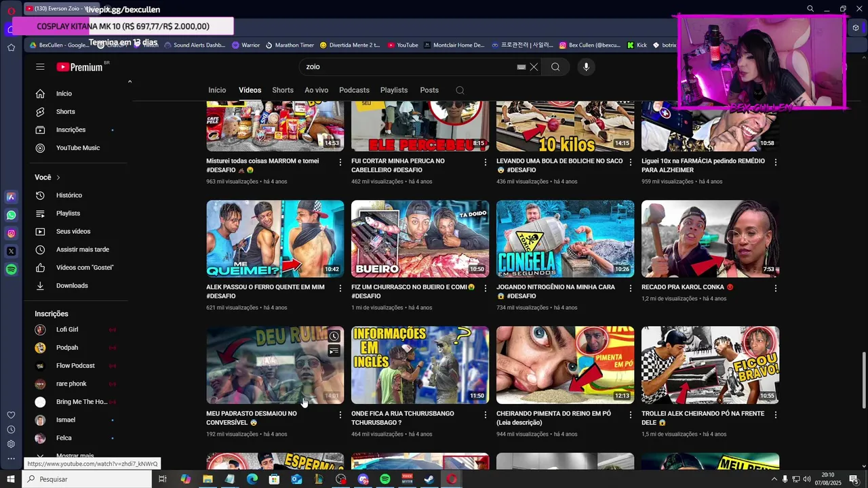
Task: Click the Windows 'Pesquisar' search box
Action: coord(87,479)
